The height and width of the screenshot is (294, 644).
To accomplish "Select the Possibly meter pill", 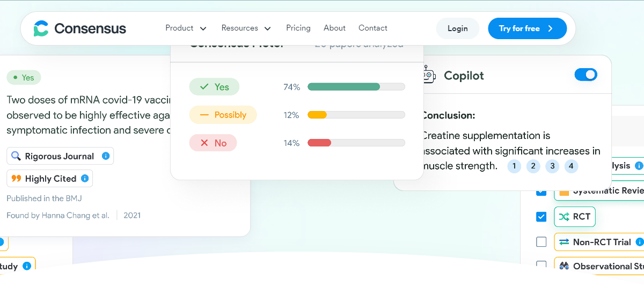I will (223, 115).
